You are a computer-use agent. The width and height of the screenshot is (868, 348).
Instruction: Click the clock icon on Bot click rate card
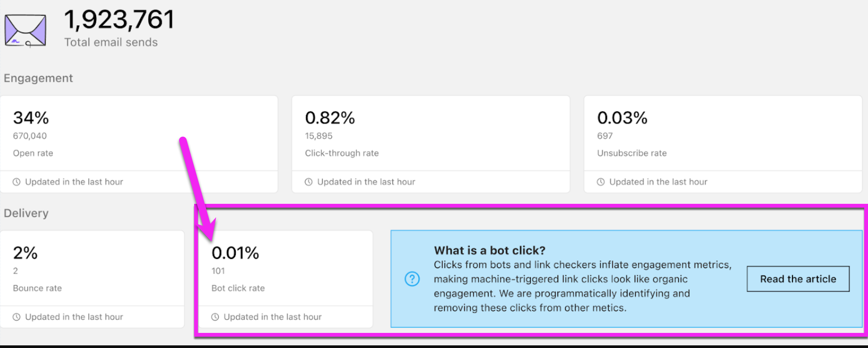click(x=215, y=317)
